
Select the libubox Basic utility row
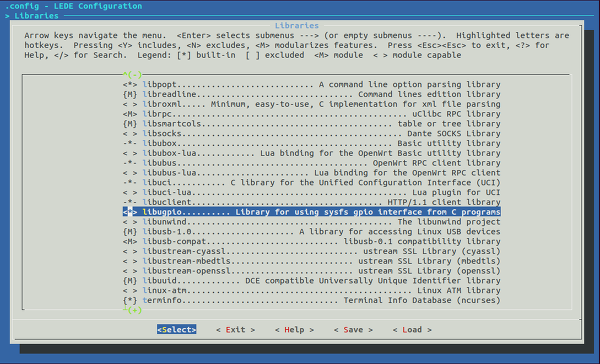click(321, 144)
